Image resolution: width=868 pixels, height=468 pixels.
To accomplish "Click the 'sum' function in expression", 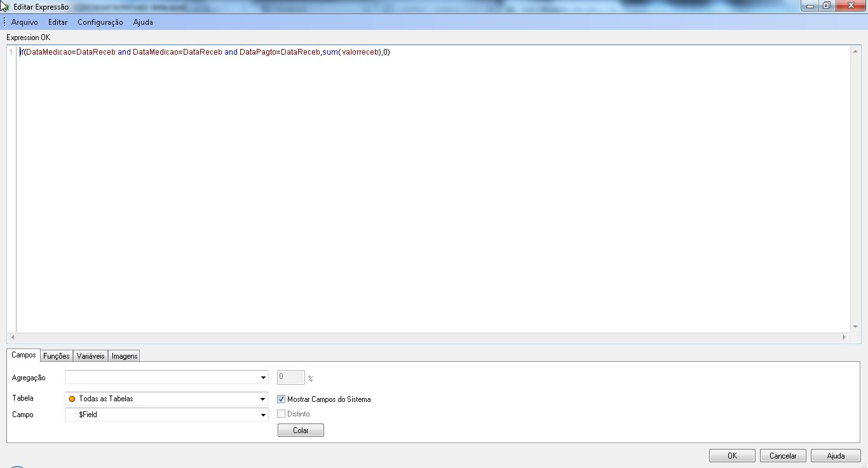I will [x=329, y=52].
